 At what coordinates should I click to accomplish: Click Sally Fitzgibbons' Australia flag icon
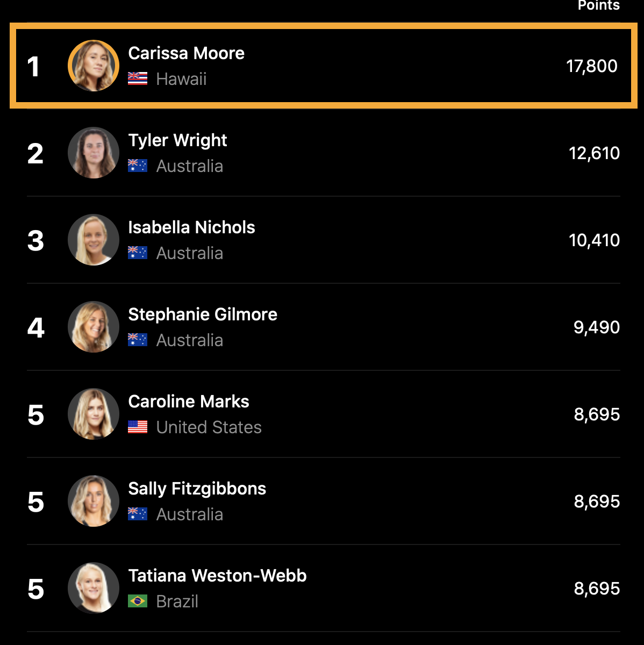tap(138, 514)
